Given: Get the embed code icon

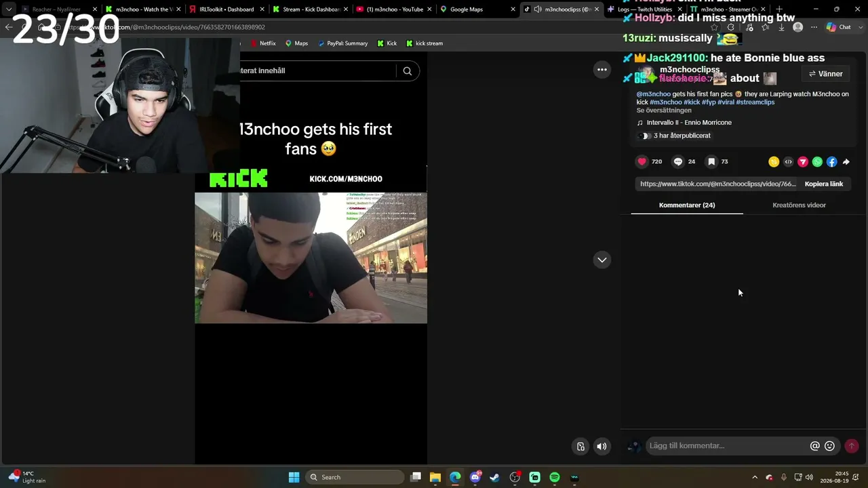Looking at the screenshot, I should pyautogui.click(x=788, y=162).
